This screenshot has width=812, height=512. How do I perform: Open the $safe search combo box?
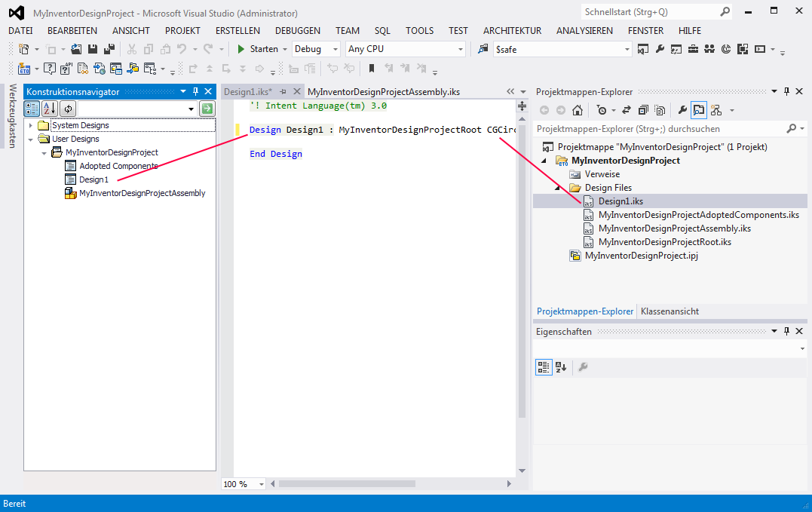click(x=562, y=49)
